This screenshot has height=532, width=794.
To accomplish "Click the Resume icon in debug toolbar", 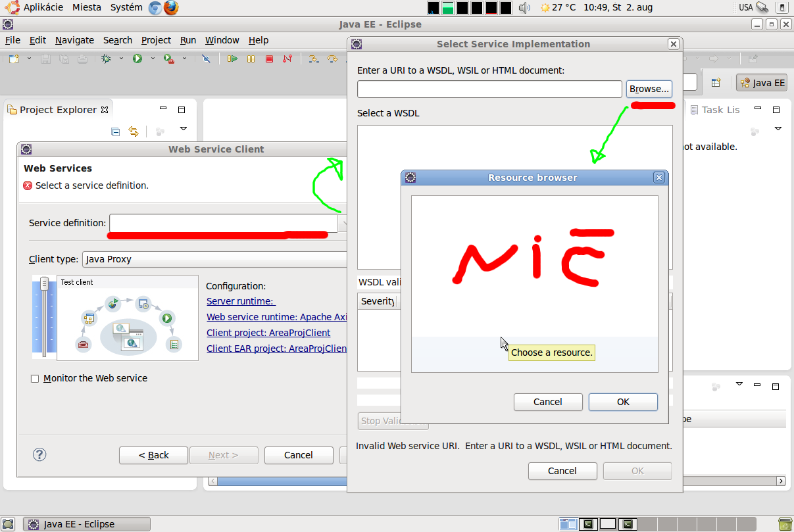I will click(232, 59).
